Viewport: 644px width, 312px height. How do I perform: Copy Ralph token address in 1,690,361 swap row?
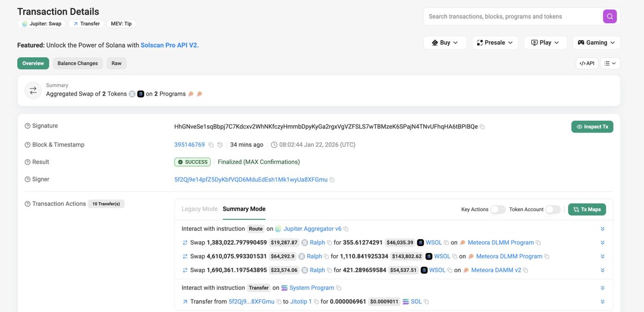point(330,271)
